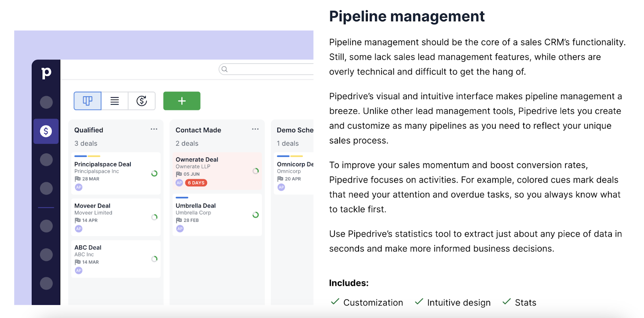Click the Principalspace Deal activity status circle
Image resolution: width=644 pixels, height=318 pixels.
154,173
